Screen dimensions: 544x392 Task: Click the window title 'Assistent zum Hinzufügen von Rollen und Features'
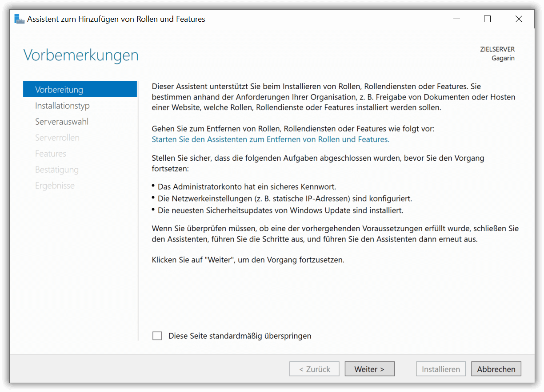click(116, 19)
